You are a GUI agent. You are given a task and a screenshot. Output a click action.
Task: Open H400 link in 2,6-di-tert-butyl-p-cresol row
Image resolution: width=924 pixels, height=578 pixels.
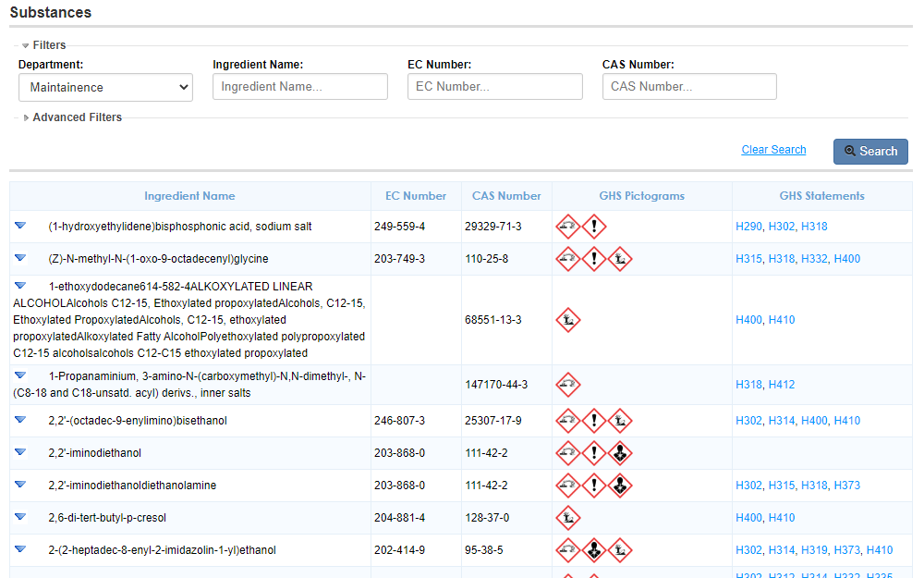748,518
